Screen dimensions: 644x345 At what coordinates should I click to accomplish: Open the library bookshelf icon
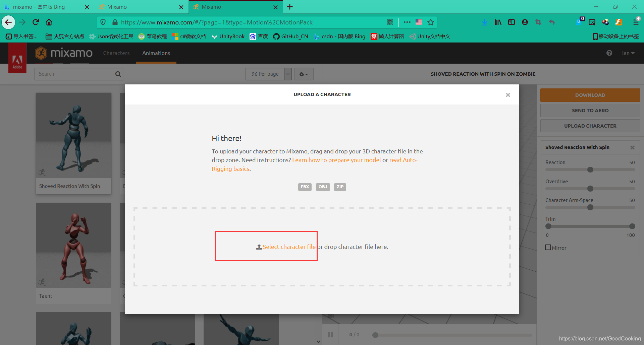498,22
